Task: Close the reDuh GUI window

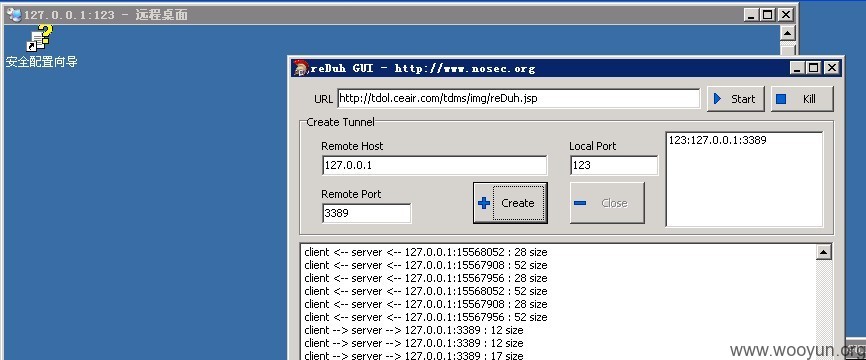Action: (x=832, y=68)
